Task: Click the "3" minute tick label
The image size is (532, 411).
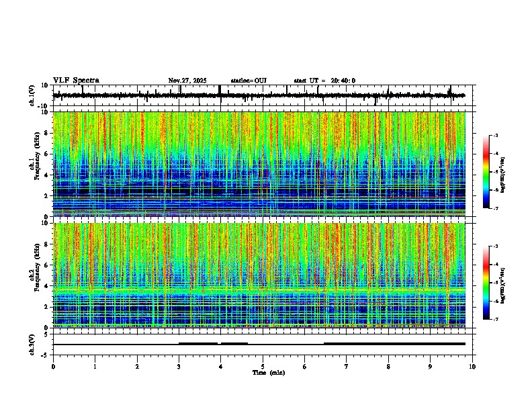Action: pos(179,367)
